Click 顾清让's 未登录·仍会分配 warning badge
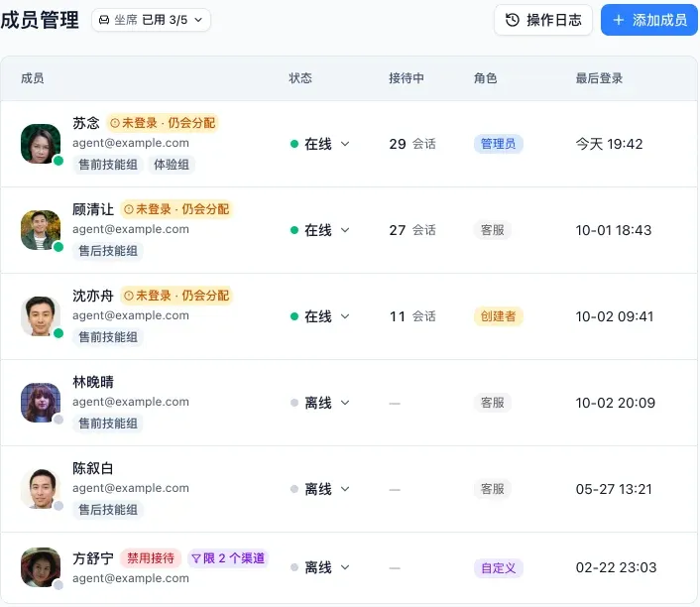Image resolution: width=700 pixels, height=607 pixels. pos(176,209)
